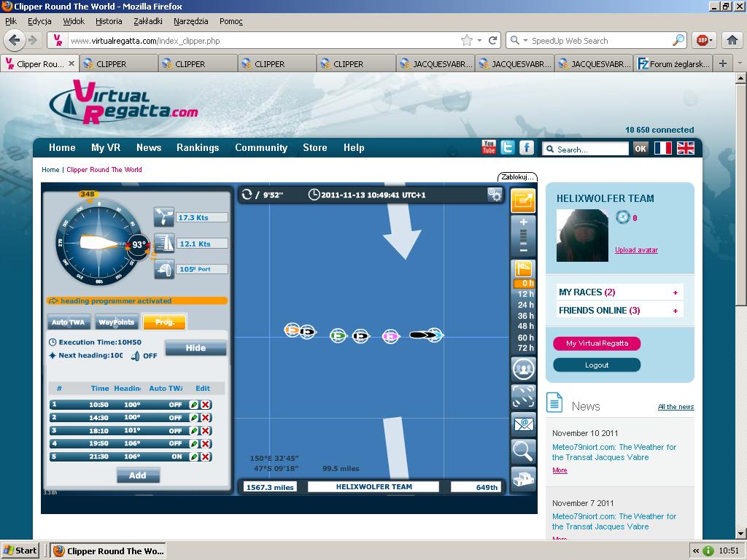Switch site language to English flag
This screenshot has width=747, height=560.
coord(686,148)
